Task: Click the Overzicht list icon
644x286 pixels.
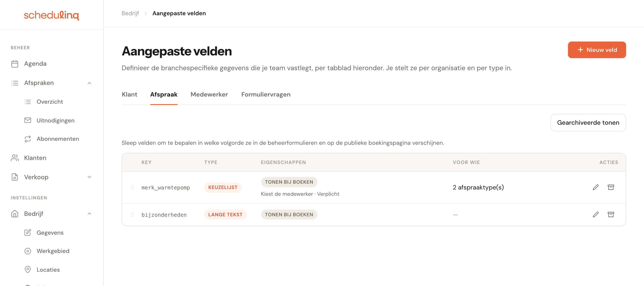Action: point(28,102)
